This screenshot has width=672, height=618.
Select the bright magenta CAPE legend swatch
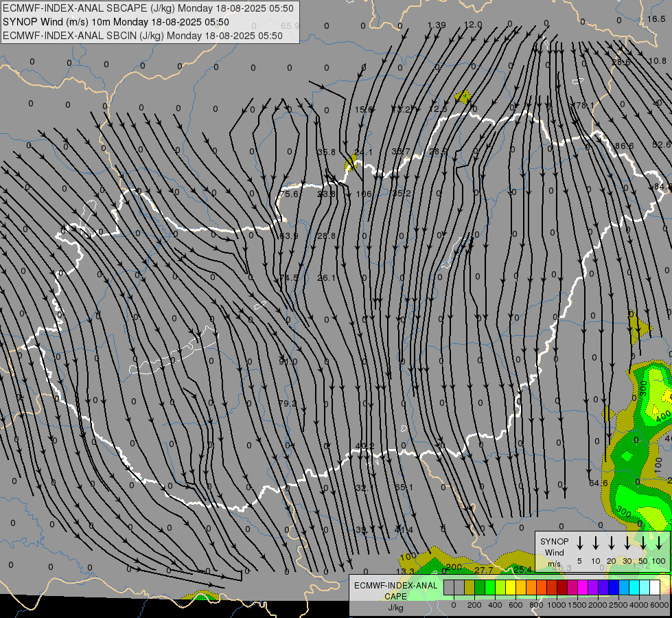pyautogui.click(x=583, y=587)
